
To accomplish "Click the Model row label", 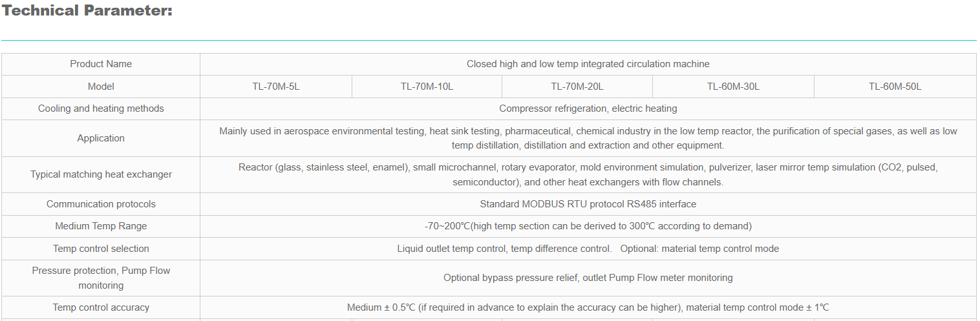I will pos(101,87).
